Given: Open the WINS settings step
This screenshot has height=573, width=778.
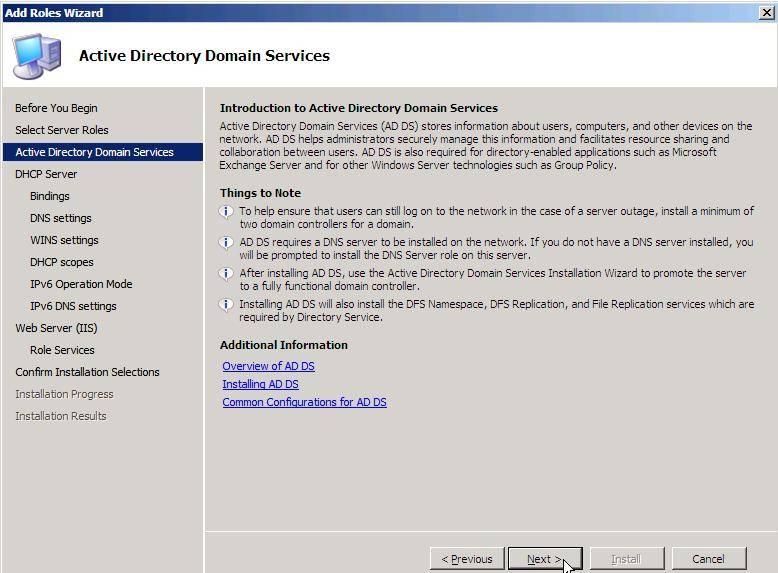Looking at the screenshot, I should pyautogui.click(x=64, y=240).
